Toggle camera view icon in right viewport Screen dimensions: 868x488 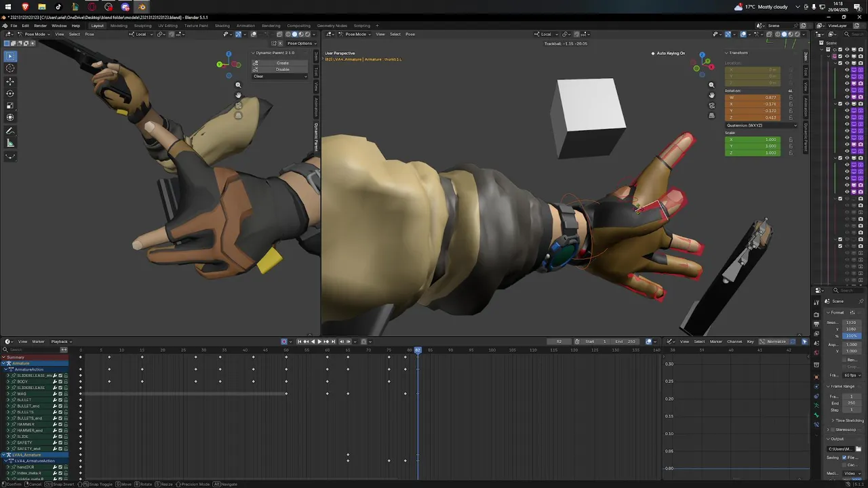pos(711,105)
